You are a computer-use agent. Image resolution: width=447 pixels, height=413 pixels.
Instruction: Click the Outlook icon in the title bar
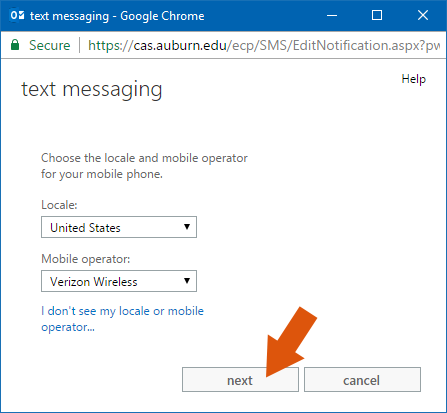coord(17,15)
